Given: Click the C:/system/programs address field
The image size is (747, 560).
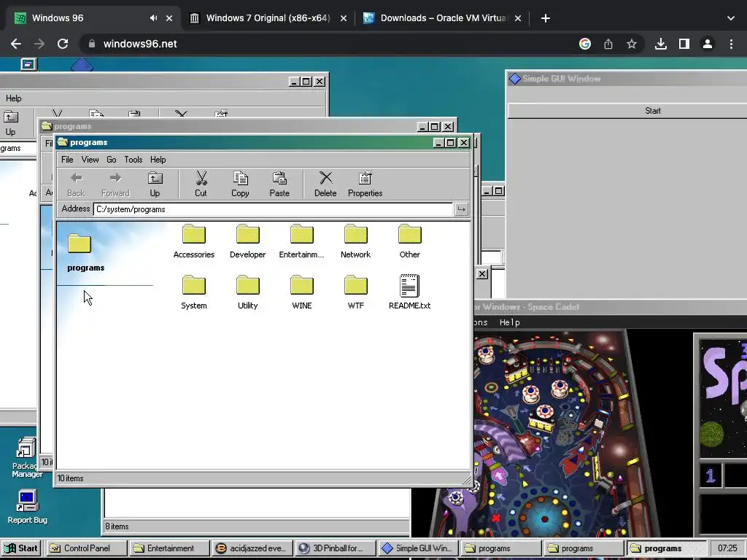Looking at the screenshot, I should tap(273, 209).
